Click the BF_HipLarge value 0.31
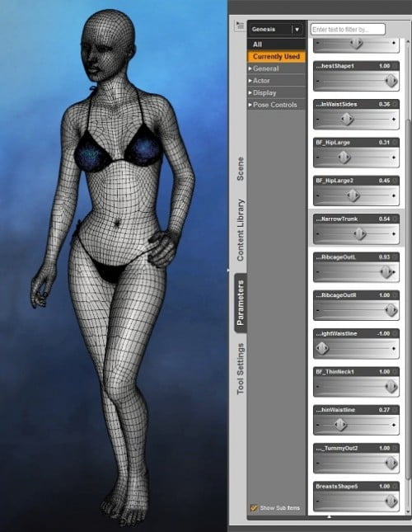The width and height of the screenshot is (412, 532). 384,143
